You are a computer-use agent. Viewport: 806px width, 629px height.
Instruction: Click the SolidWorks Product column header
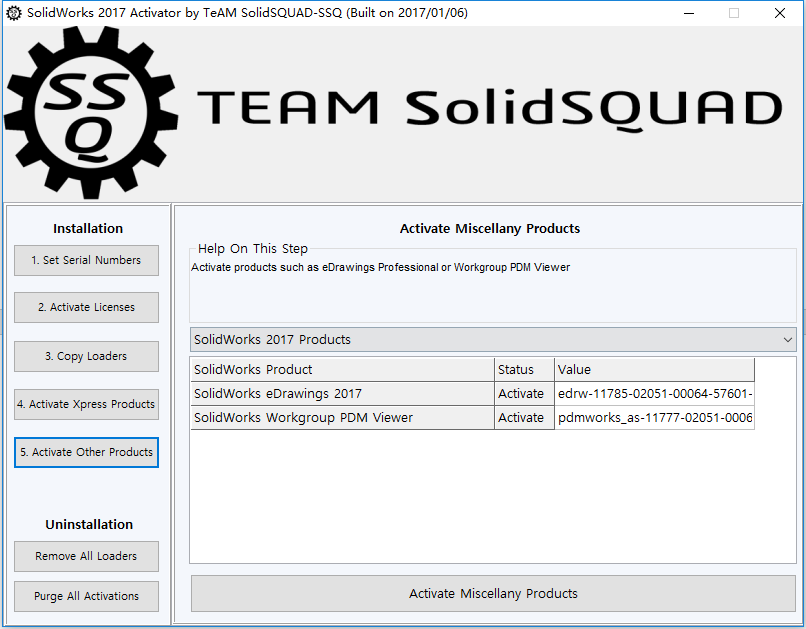[x=342, y=369]
